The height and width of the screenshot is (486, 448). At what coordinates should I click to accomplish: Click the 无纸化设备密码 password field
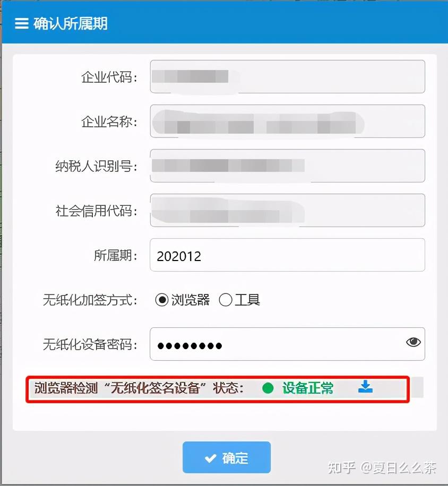(x=287, y=344)
